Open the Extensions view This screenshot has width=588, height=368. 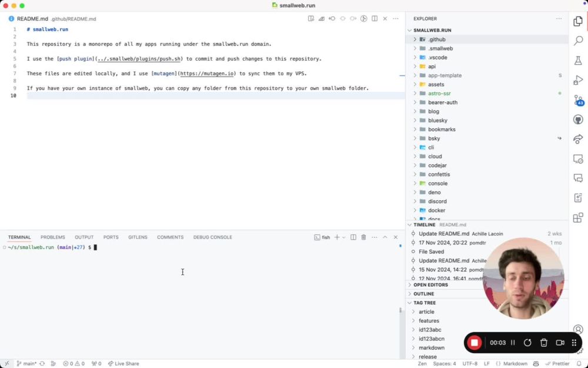coord(578,218)
